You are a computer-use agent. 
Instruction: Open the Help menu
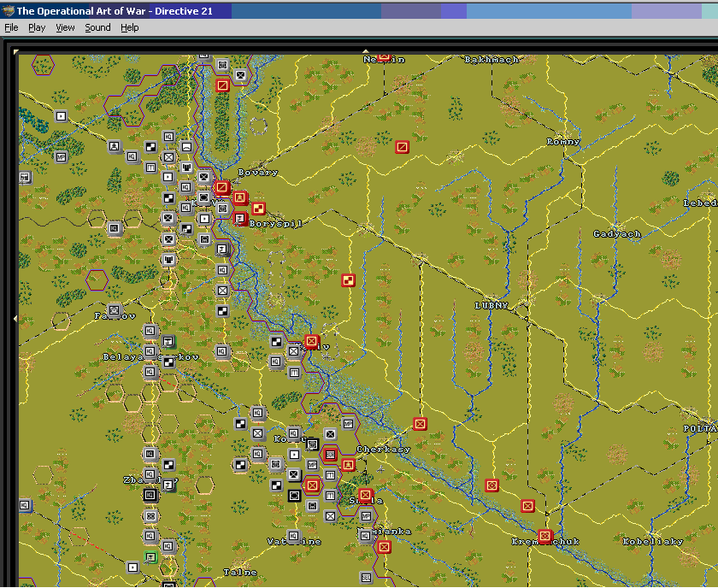pos(130,27)
